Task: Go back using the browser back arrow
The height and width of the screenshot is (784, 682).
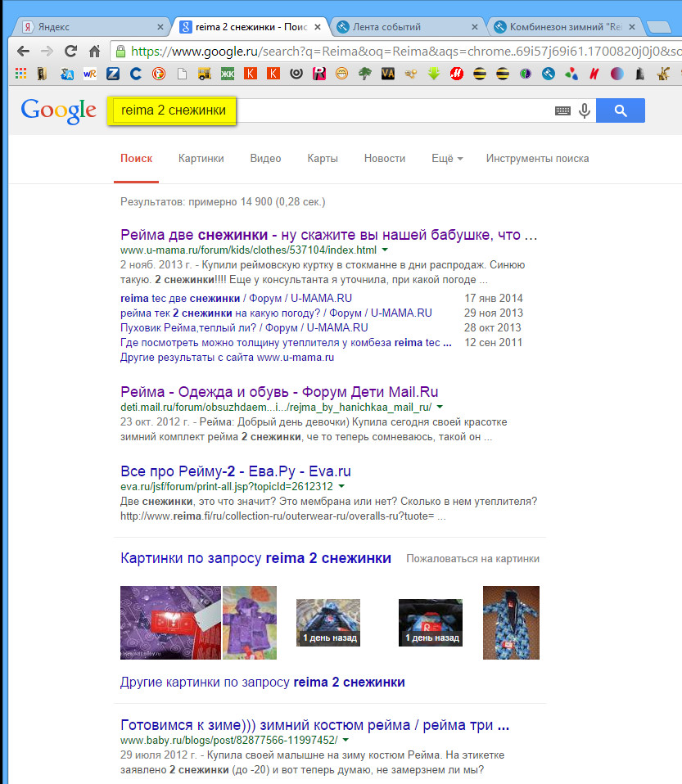Action: [23, 51]
